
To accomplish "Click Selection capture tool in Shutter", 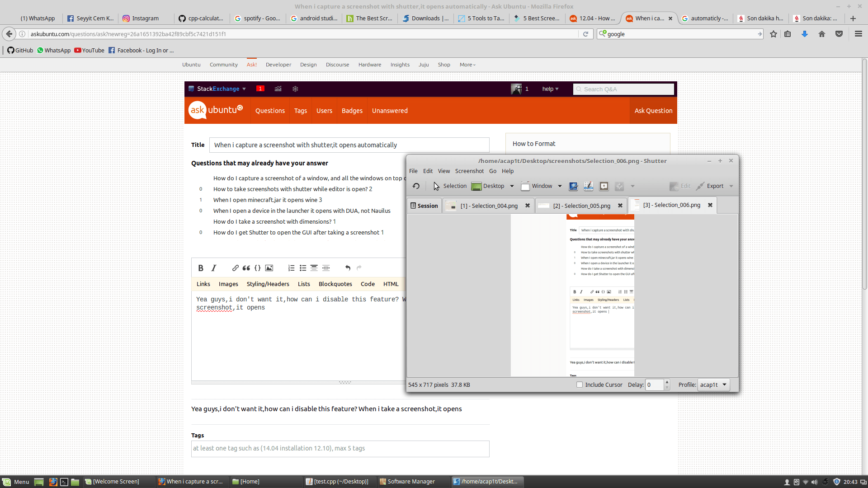I will 450,186.
